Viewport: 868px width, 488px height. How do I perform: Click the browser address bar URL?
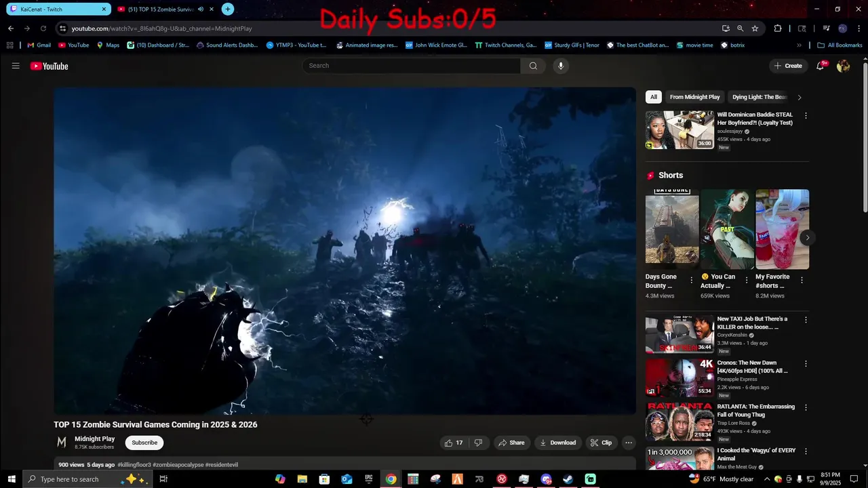(161, 28)
